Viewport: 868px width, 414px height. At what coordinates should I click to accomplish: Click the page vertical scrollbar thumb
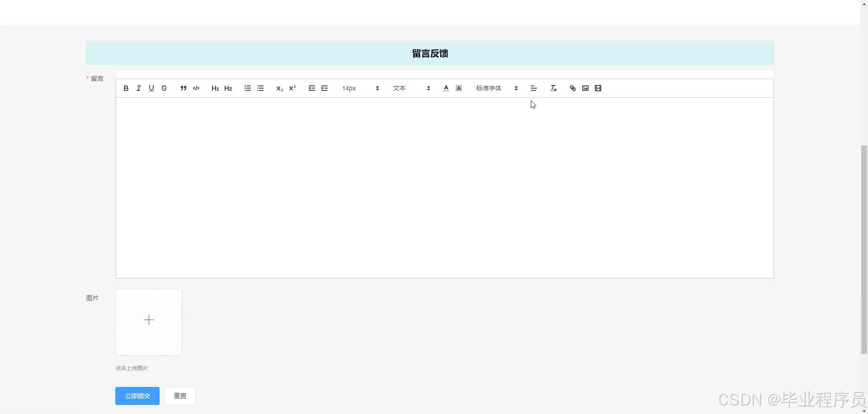(x=864, y=249)
